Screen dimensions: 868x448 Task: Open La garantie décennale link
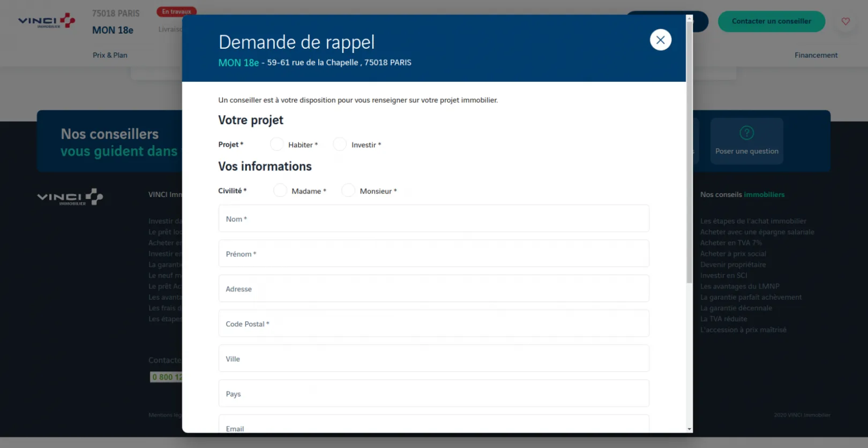(x=736, y=308)
